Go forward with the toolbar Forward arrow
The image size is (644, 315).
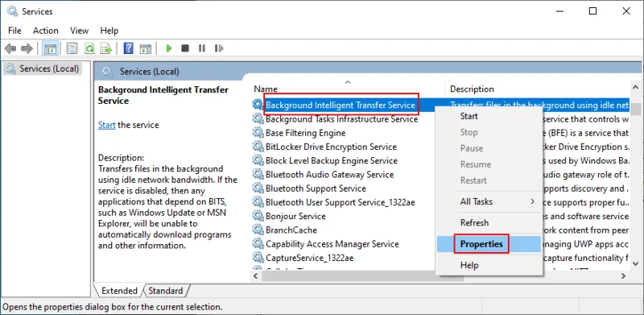[x=27, y=48]
